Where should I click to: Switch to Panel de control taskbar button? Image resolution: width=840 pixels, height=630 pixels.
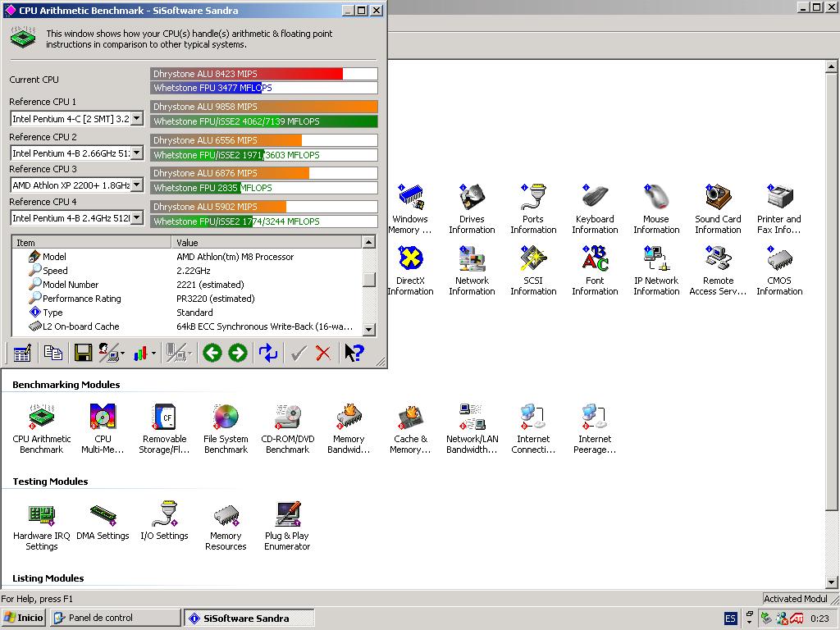[115, 618]
